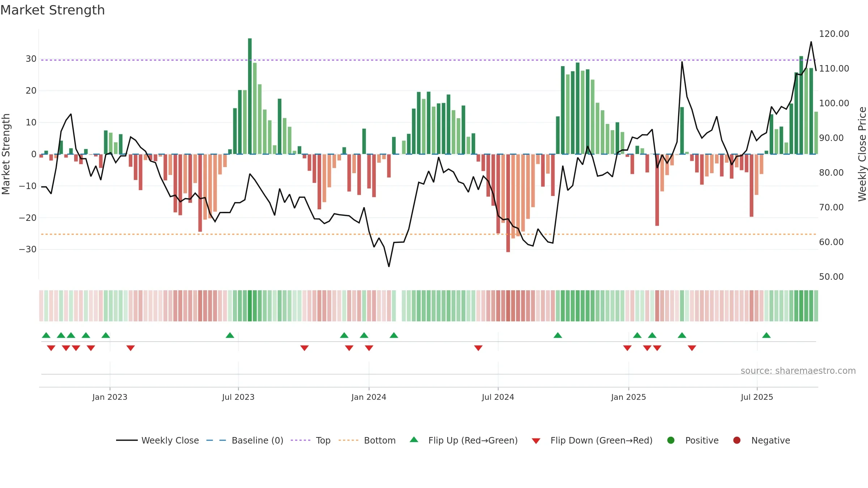Click the Weekly Close Price right axis title
Image resolution: width=868 pixels, height=488 pixels.
click(x=862, y=154)
